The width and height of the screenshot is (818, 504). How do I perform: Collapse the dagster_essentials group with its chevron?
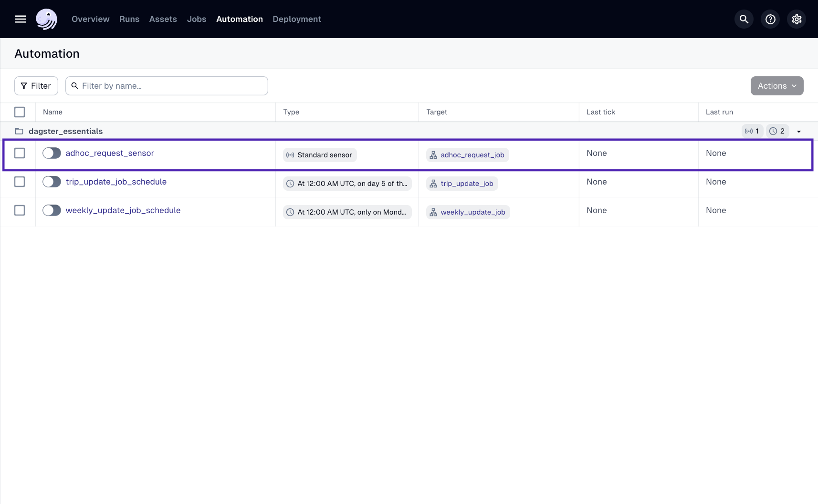799,131
